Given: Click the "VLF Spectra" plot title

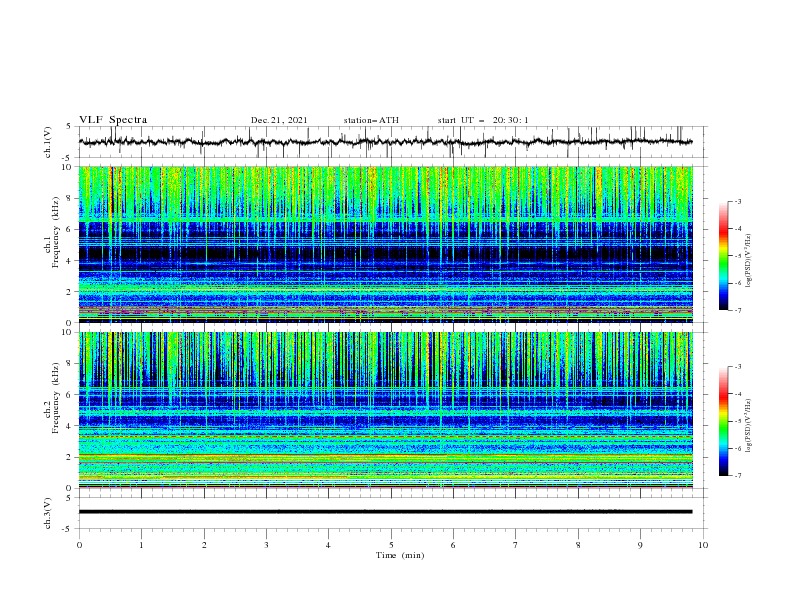Looking at the screenshot, I should [113, 120].
